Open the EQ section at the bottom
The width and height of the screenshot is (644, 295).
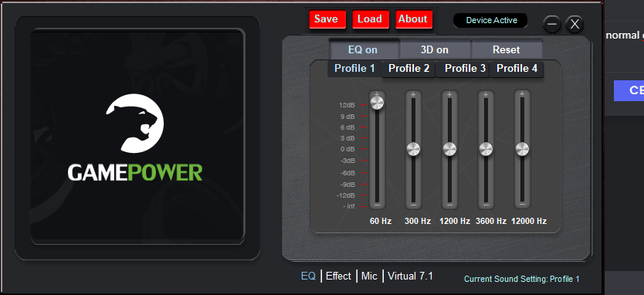coord(308,276)
